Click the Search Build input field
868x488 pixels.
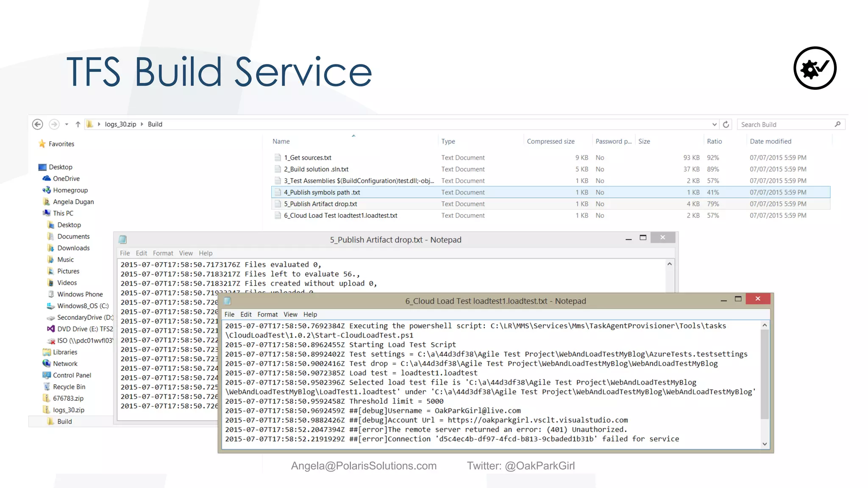(x=784, y=125)
